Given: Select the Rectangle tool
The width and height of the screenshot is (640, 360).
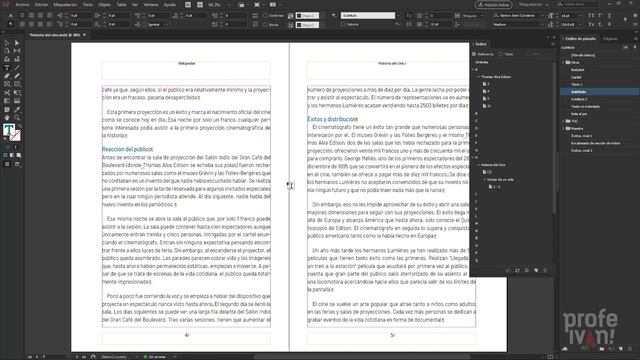Looking at the screenshot, I should [x=17, y=84].
